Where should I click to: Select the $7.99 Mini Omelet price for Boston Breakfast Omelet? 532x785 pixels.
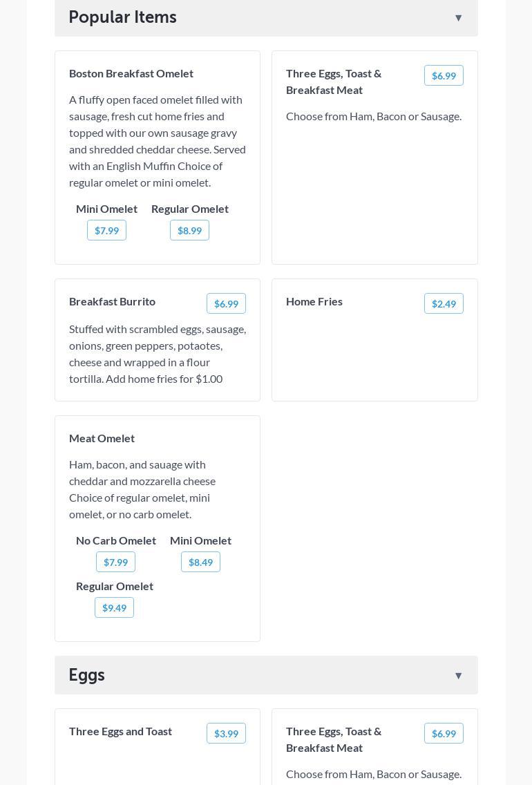tap(106, 230)
